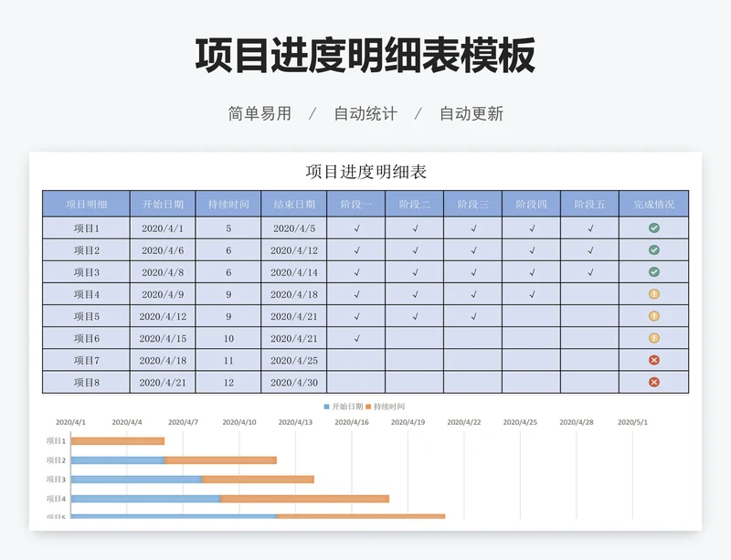Select the 持续时间 column header

[x=228, y=204]
